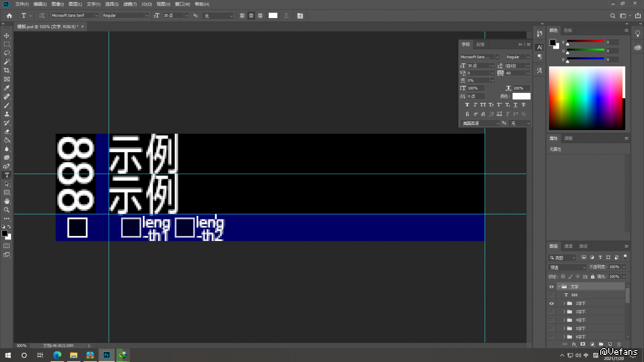Viewport: 644px width, 362px height.
Task: Lock all for the layer
Action: (593, 277)
